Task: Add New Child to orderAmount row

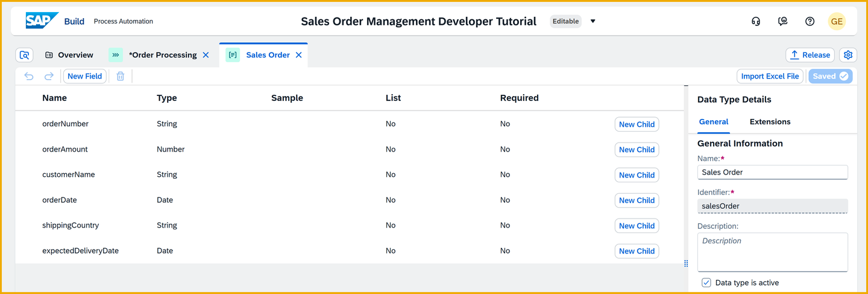Action: click(637, 150)
